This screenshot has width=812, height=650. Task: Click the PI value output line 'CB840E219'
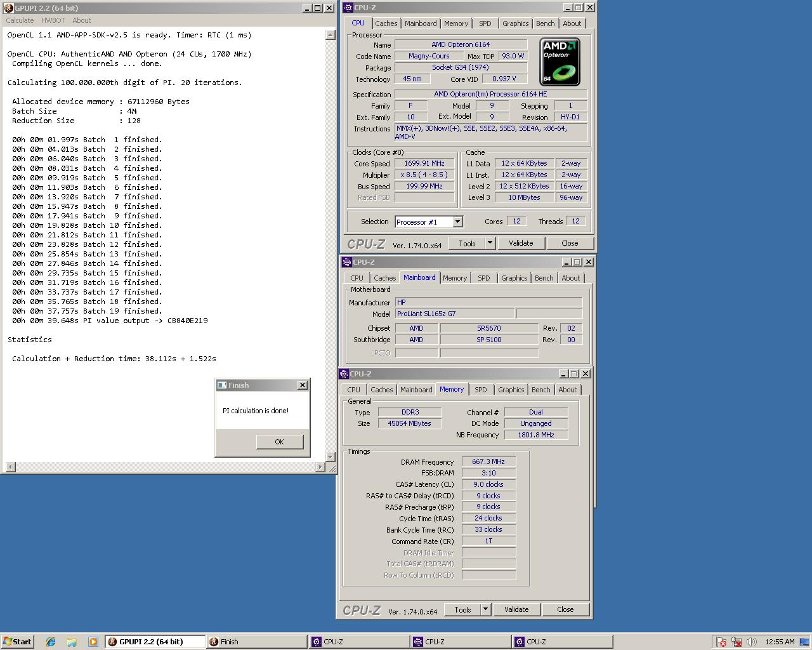[x=110, y=321]
